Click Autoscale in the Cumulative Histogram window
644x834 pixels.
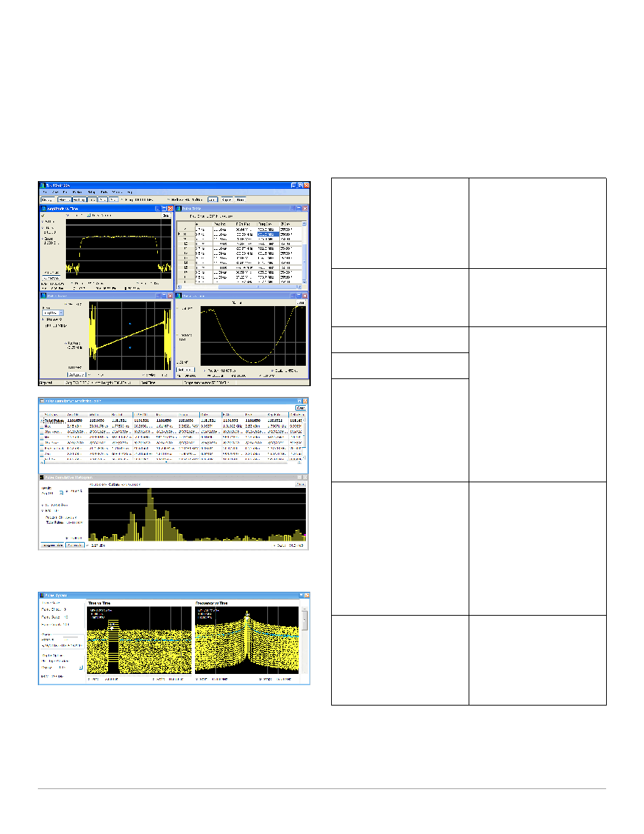[76, 545]
